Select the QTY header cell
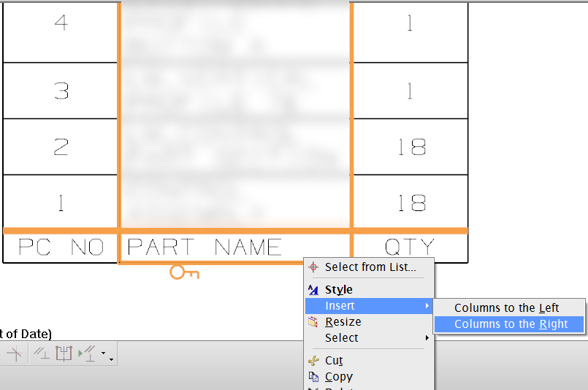Image resolution: width=588 pixels, height=390 pixels. tap(409, 248)
